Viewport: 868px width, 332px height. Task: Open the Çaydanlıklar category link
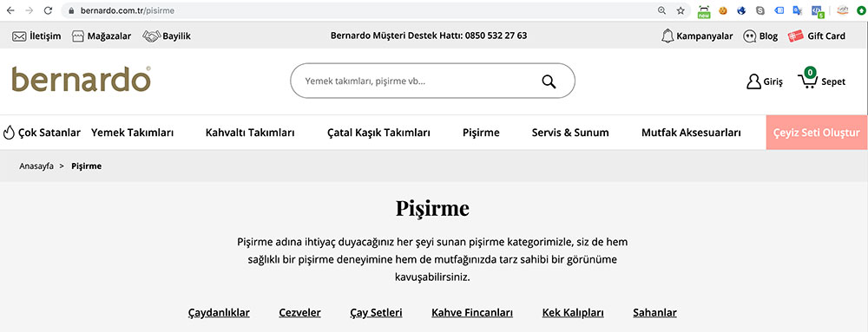(219, 313)
